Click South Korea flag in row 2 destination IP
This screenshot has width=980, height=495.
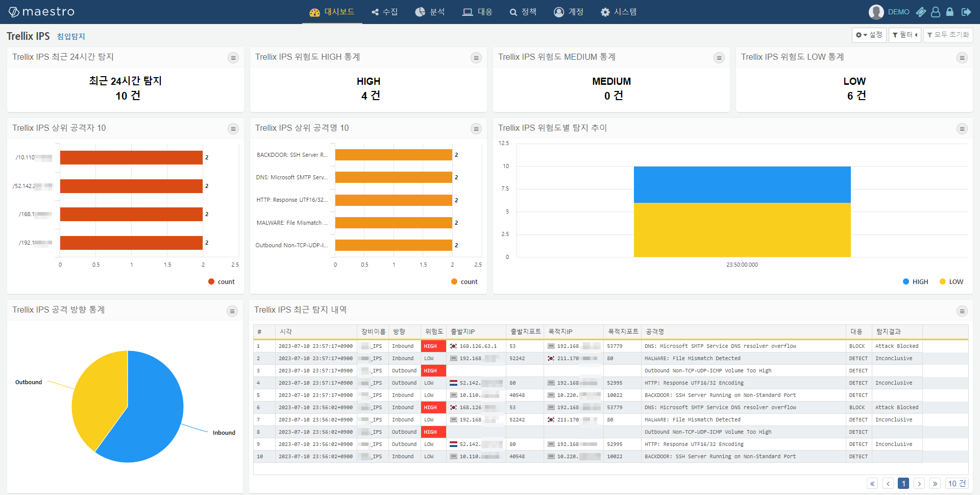pos(551,359)
